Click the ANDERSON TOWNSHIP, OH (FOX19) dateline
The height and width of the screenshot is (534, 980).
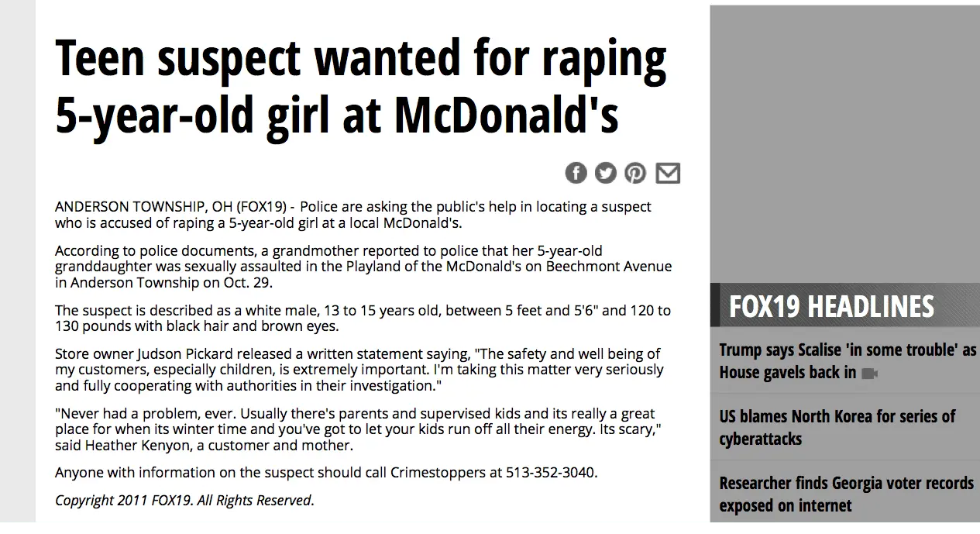(x=174, y=207)
